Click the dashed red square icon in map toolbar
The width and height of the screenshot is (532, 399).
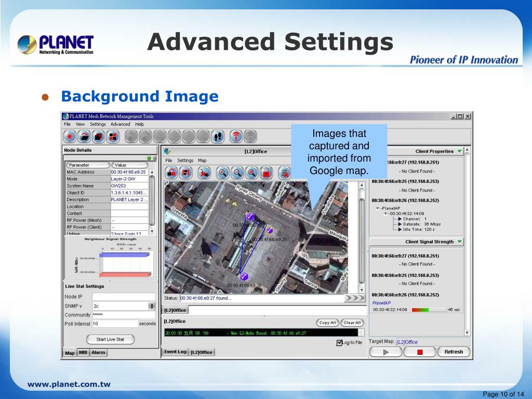click(x=267, y=173)
